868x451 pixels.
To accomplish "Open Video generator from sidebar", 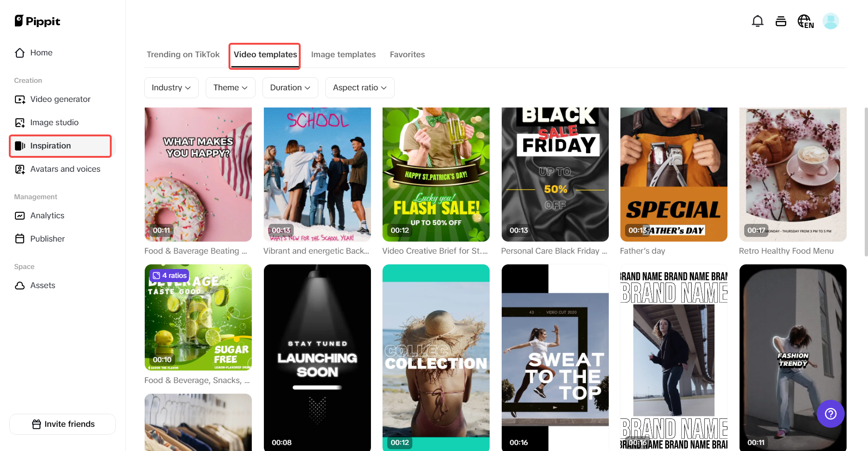I will pyautogui.click(x=60, y=99).
